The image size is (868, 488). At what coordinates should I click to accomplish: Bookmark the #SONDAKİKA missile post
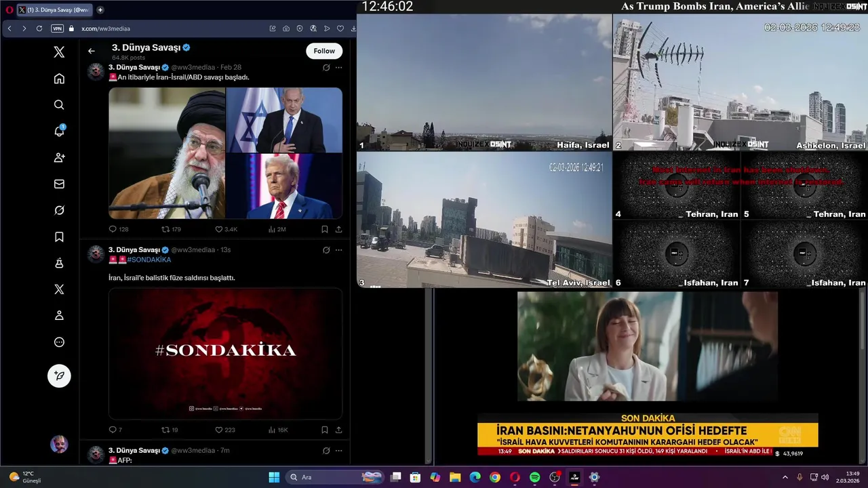325,430
